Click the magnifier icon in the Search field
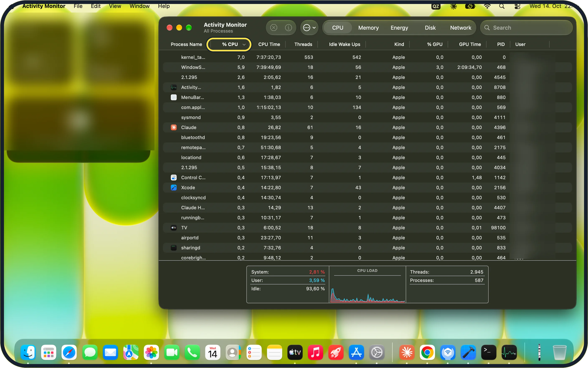The image size is (588, 368). point(487,28)
